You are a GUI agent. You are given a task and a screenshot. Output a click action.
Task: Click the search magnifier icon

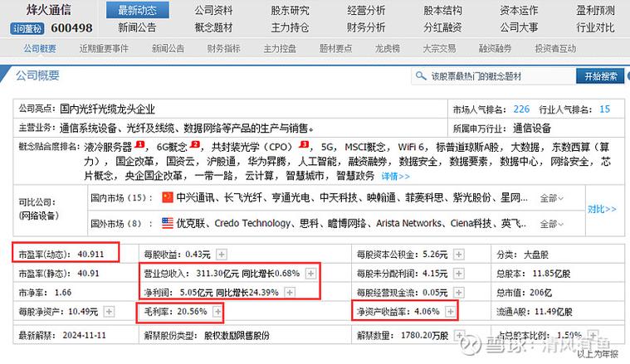point(421,75)
